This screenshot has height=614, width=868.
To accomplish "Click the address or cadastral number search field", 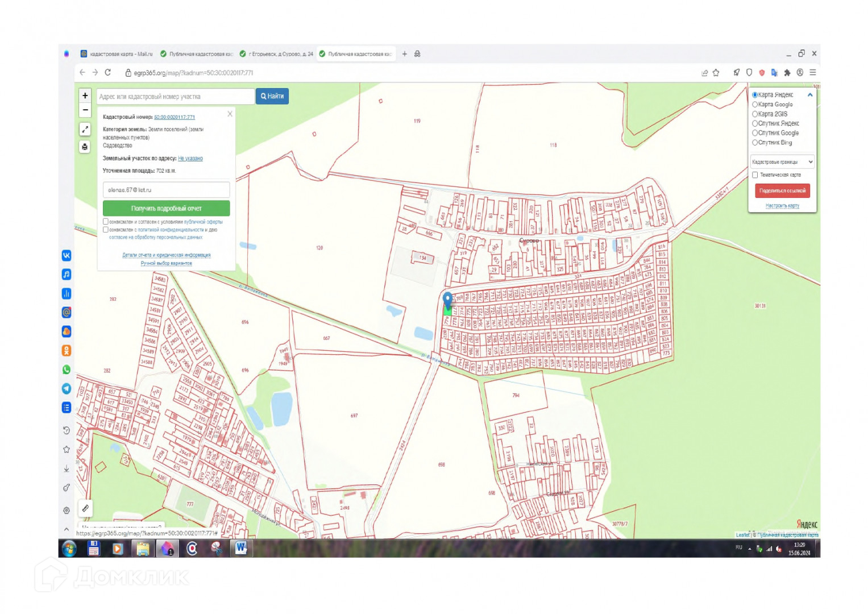I will tap(175, 97).
